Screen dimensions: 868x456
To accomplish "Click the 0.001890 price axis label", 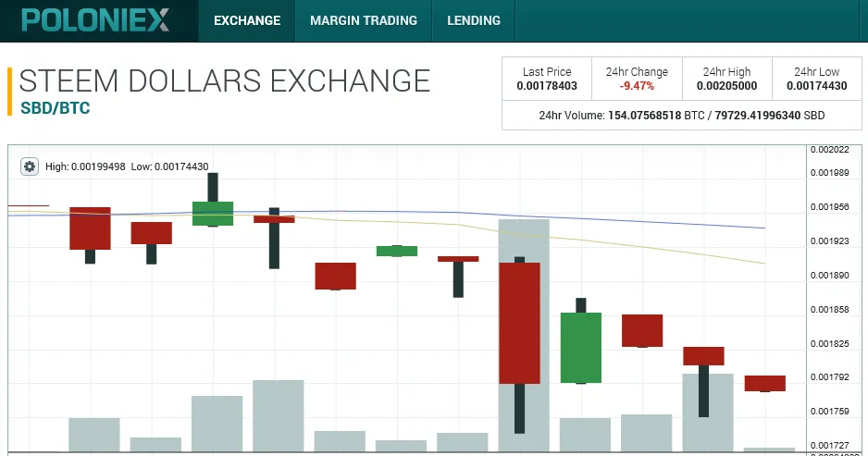I will coord(830,276).
